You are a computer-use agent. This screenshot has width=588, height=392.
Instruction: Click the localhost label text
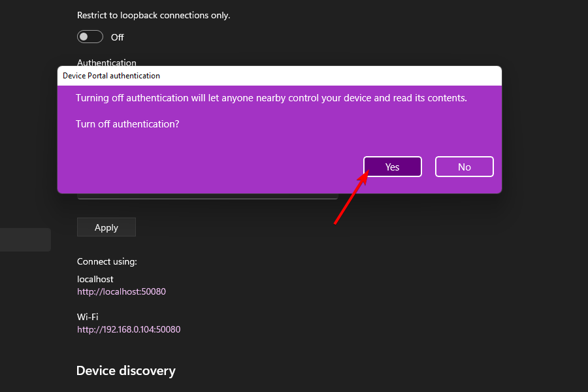[x=95, y=279]
